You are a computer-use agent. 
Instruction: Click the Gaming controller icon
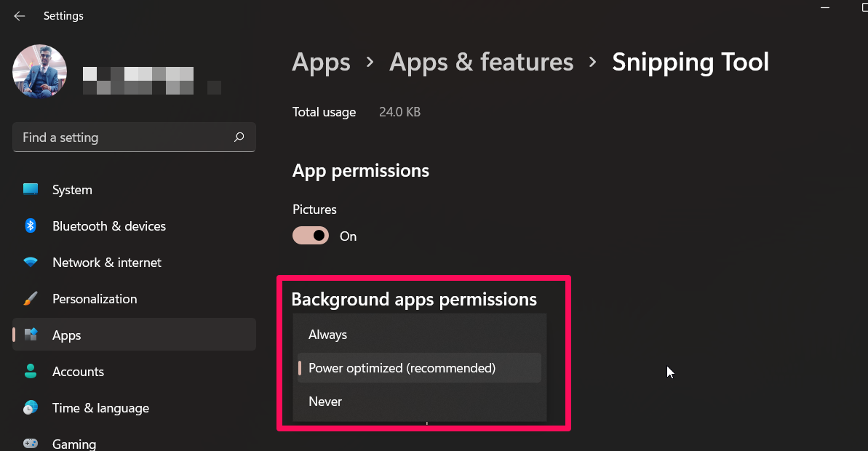pyautogui.click(x=31, y=443)
